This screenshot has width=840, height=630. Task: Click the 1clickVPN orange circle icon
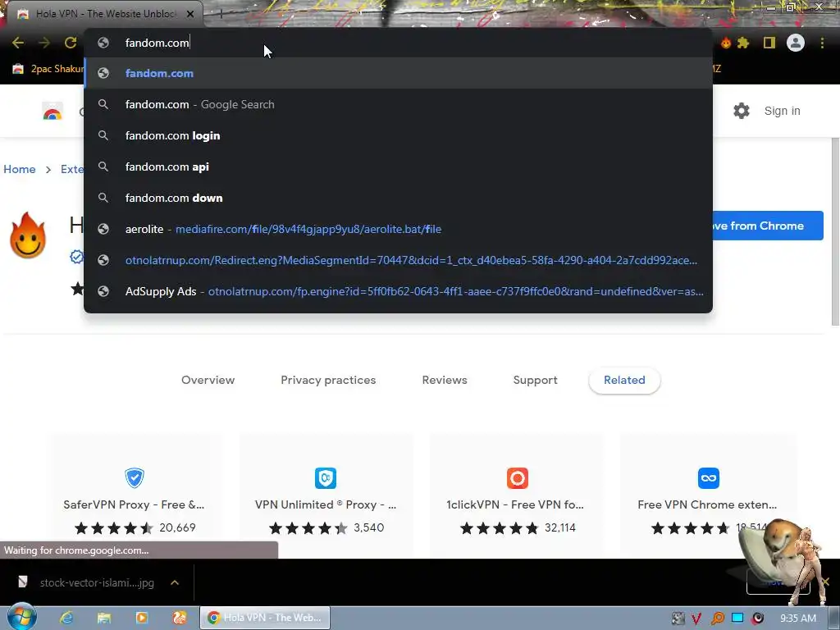coord(518,478)
